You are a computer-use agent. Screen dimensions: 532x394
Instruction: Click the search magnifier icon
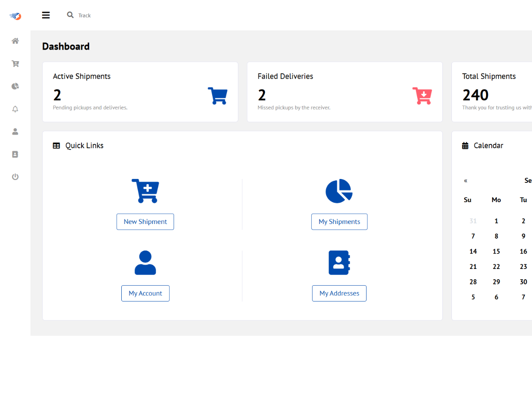tap(70, 15)
